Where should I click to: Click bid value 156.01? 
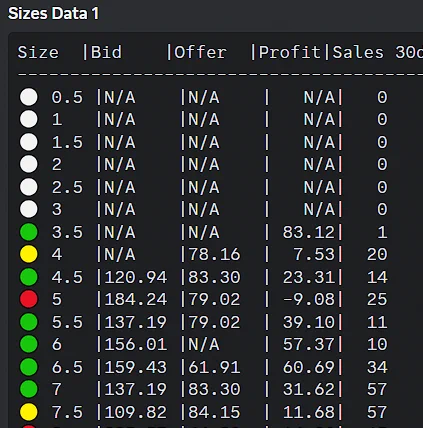(135, 344)
